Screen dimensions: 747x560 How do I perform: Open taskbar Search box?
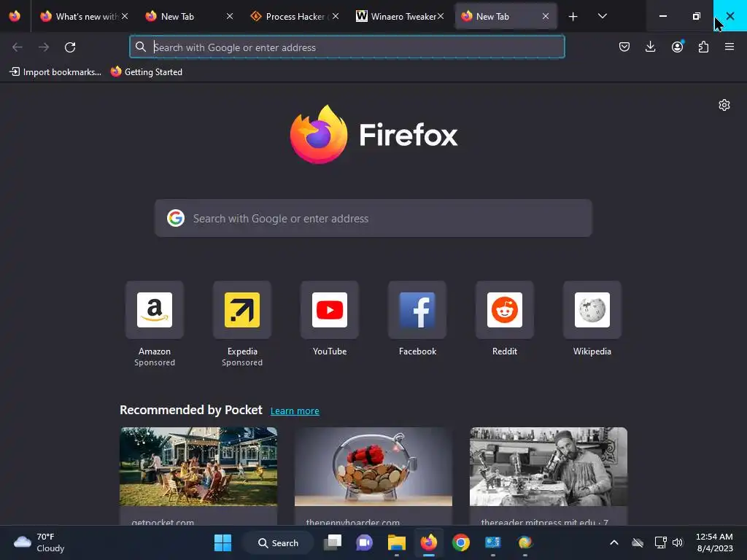tap(278, 542)
